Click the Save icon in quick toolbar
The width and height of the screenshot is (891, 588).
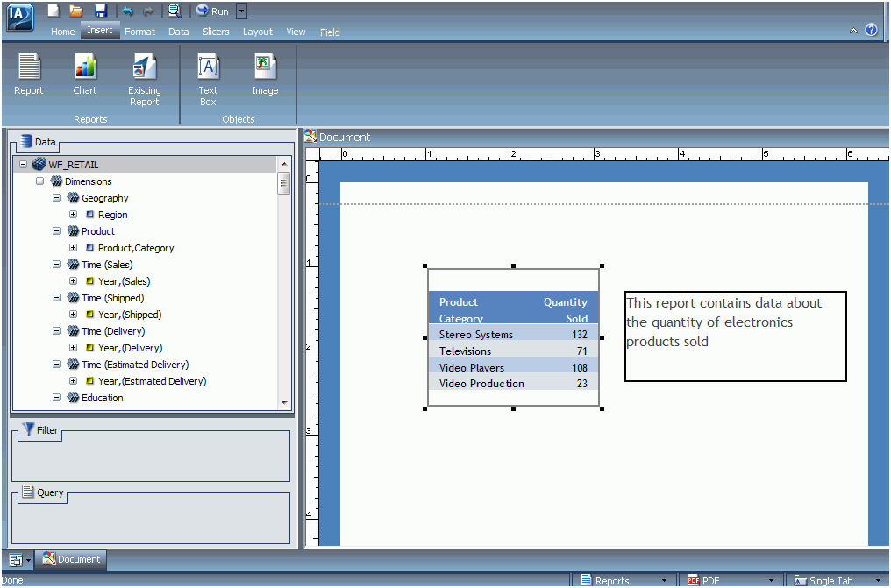click(x=101, y=11)
